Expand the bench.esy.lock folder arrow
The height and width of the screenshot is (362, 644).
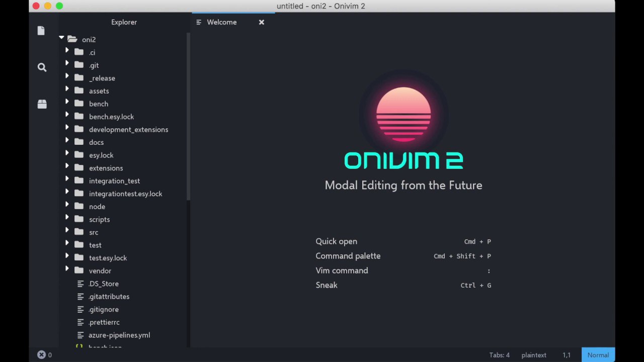click(67, 115)
